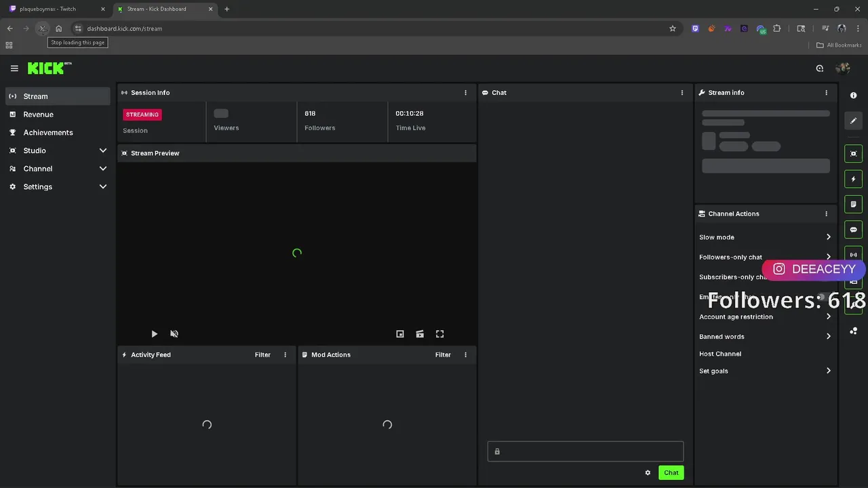Open the 7TV browser extension
The image size is (868, 488).
click(x=728, y=28)
